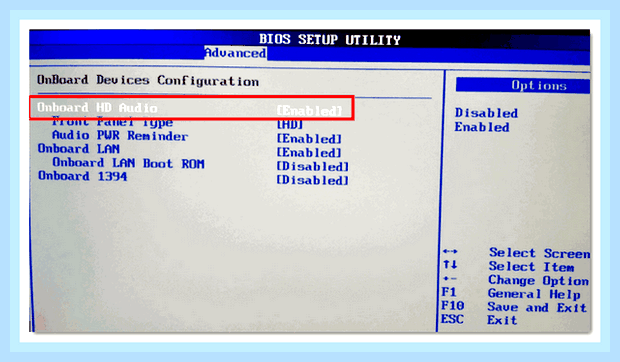
Task: Click the left-right arrows key icon
Action: (x=450, y=251)
